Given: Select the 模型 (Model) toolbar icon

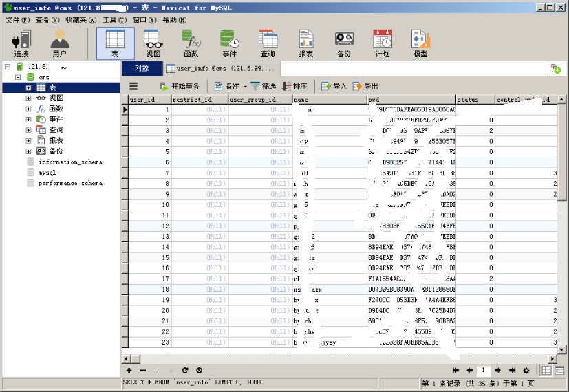Looking at the screenshot, I should tap(420, 44).
